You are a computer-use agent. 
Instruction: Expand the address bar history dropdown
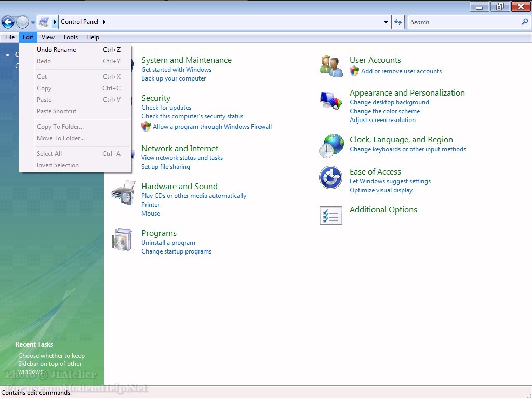coord(386,22)
